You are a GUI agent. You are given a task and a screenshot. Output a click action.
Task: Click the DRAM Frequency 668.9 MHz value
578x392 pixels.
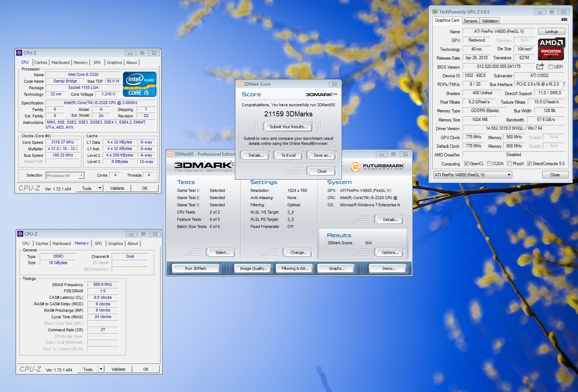103,284
